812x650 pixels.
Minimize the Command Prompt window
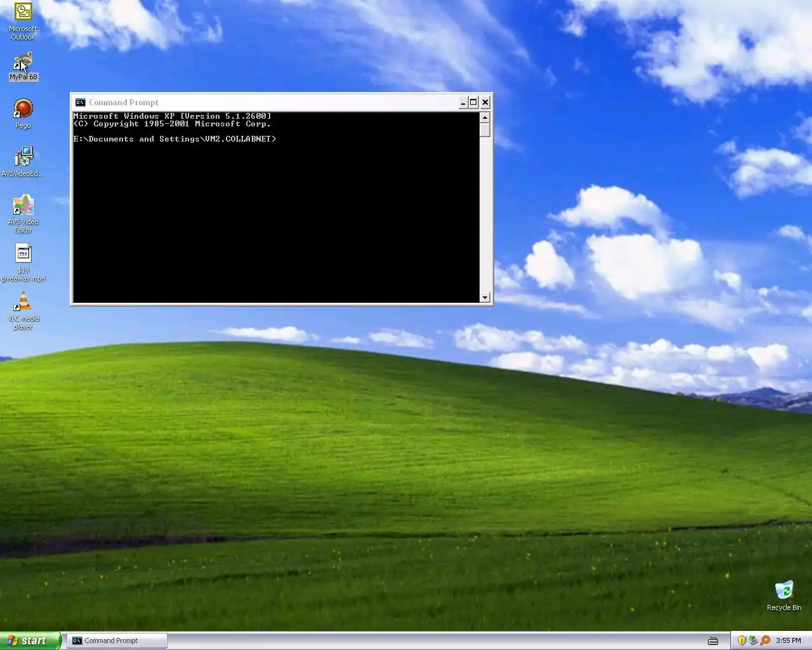(463, 102)
